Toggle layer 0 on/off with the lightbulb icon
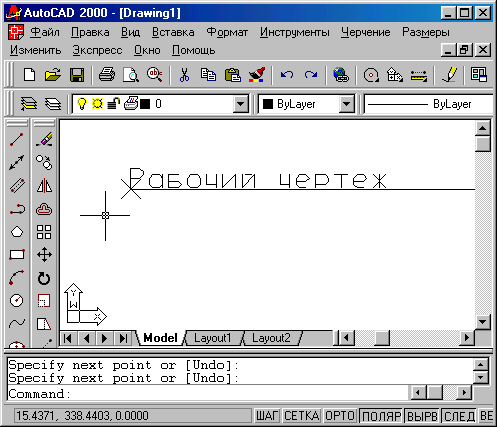The width and height of the screenshot is (497, 427). click(82, 104)
